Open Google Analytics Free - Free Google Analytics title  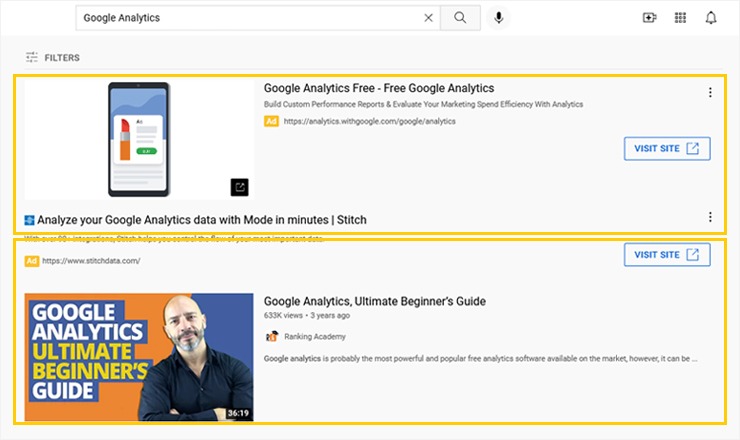point(378,88)
